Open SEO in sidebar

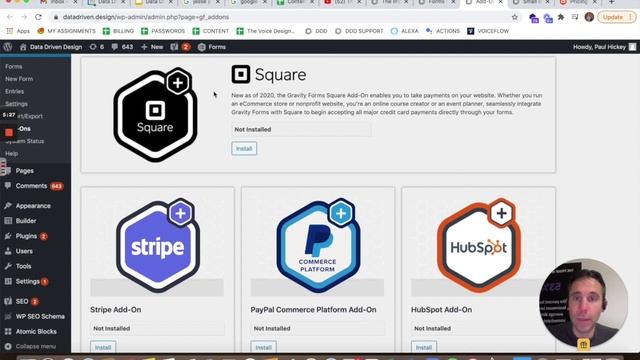[22, 301]
